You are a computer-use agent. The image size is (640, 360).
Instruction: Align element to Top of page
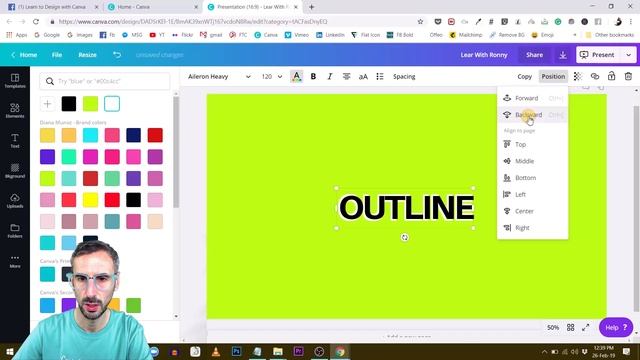click(533, 144)
